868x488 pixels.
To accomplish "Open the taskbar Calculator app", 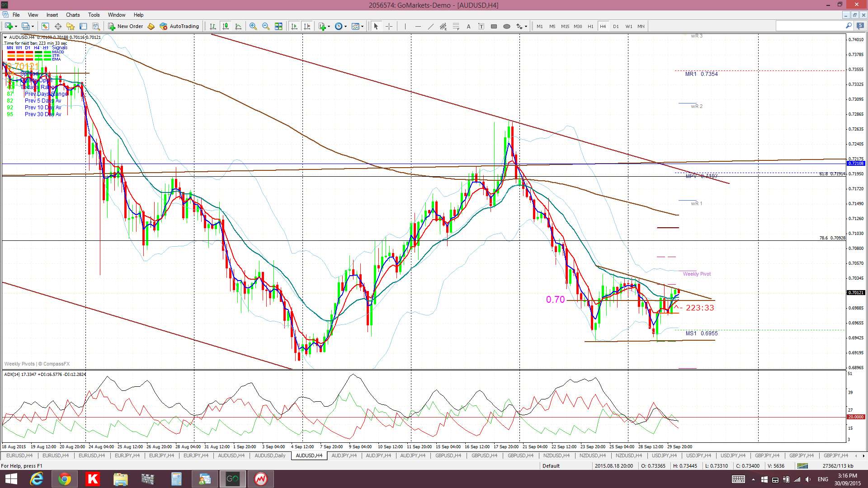I will [x=176, y=479].
